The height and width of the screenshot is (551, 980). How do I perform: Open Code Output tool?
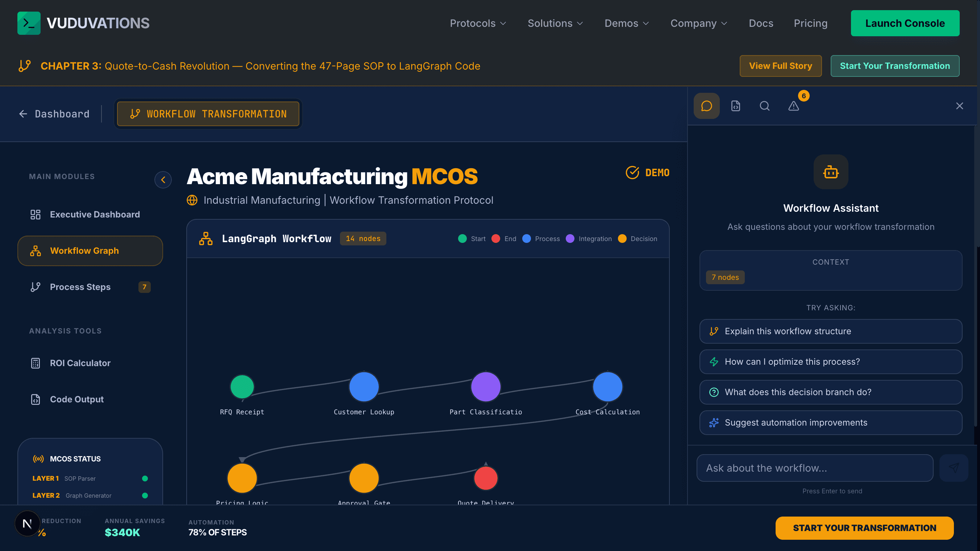click(90, 399)
